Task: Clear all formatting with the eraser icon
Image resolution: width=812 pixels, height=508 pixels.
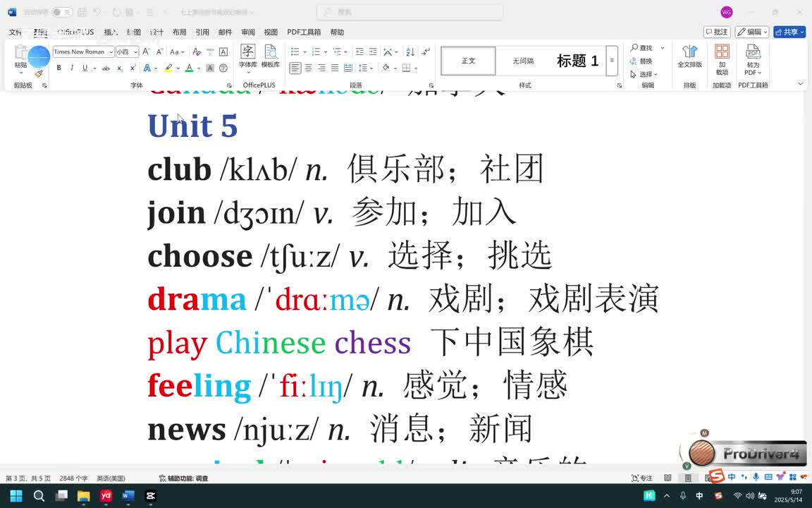Action: click(196, 52)
